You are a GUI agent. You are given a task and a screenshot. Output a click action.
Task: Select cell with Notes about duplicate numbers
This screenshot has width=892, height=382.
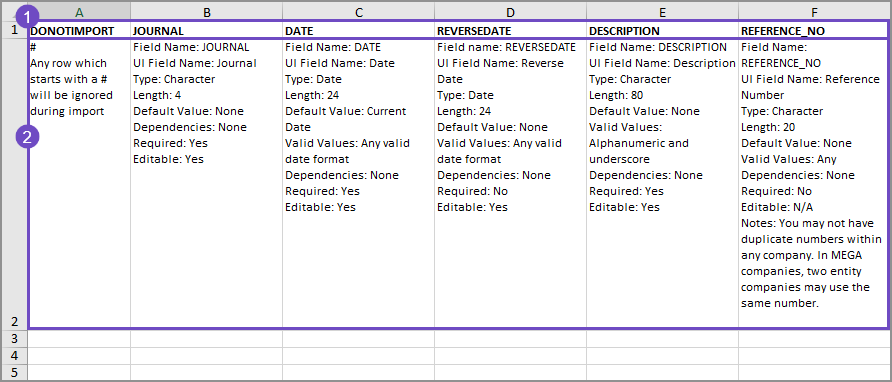[813, 184]
